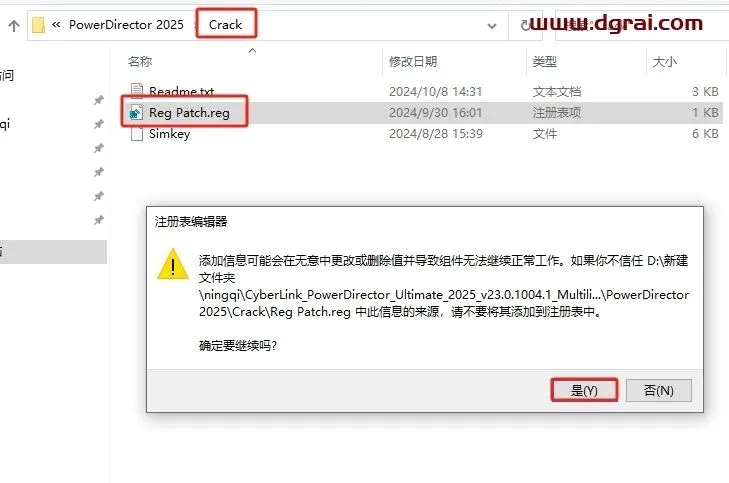Click the refresh icon beside address bar

[x=525, y=25]
